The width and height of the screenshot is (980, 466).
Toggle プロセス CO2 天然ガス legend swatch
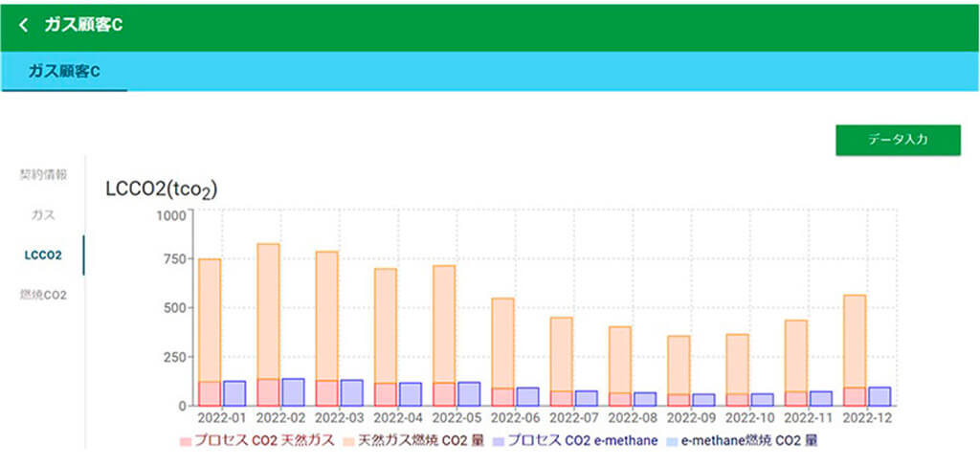point(186,441)
